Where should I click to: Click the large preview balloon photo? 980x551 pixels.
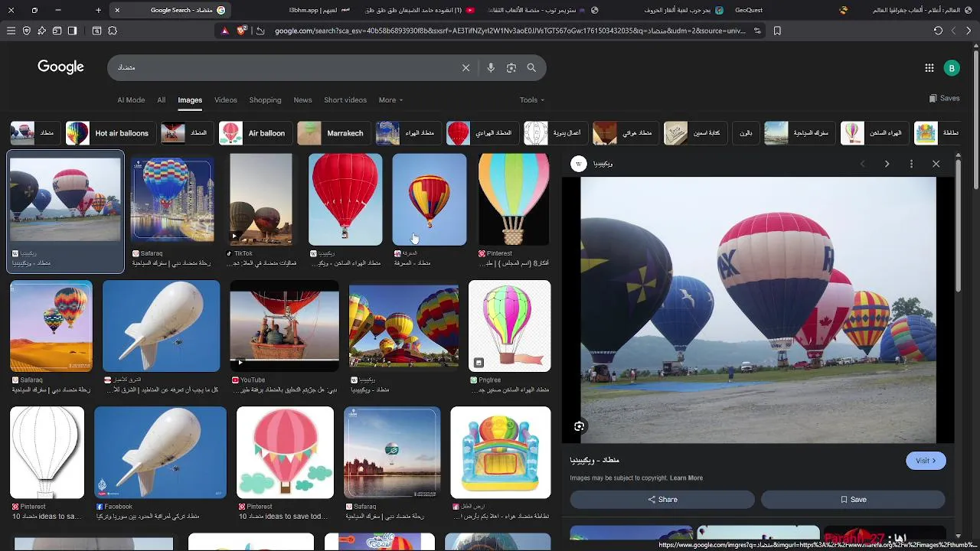(758, 310)
